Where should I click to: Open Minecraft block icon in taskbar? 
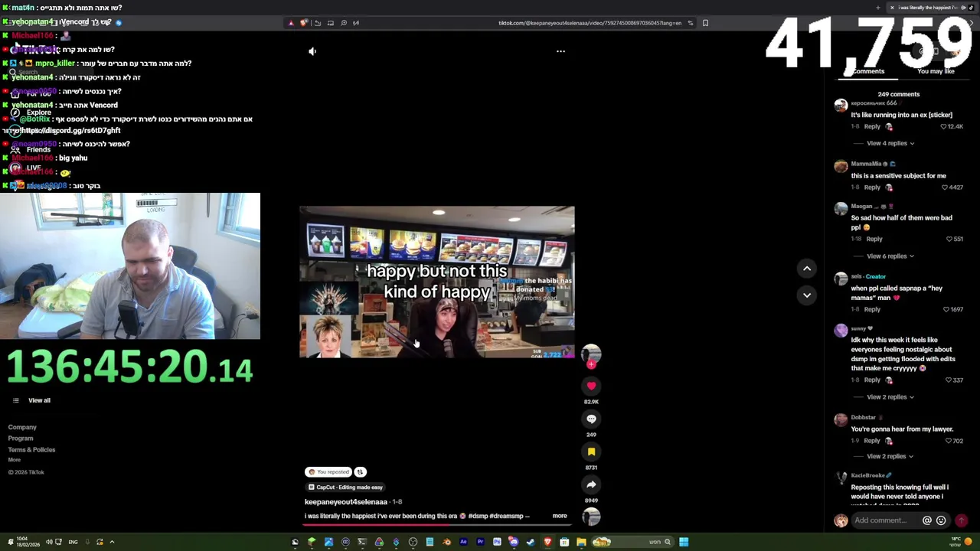312,542
